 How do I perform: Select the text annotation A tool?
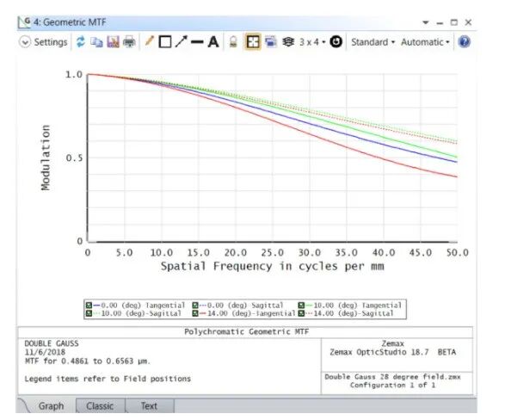[213, 42]
